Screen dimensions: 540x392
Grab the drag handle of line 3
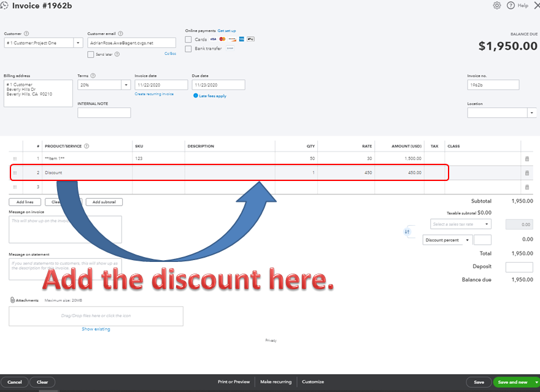pyautogui.click(x=15, y=187)
